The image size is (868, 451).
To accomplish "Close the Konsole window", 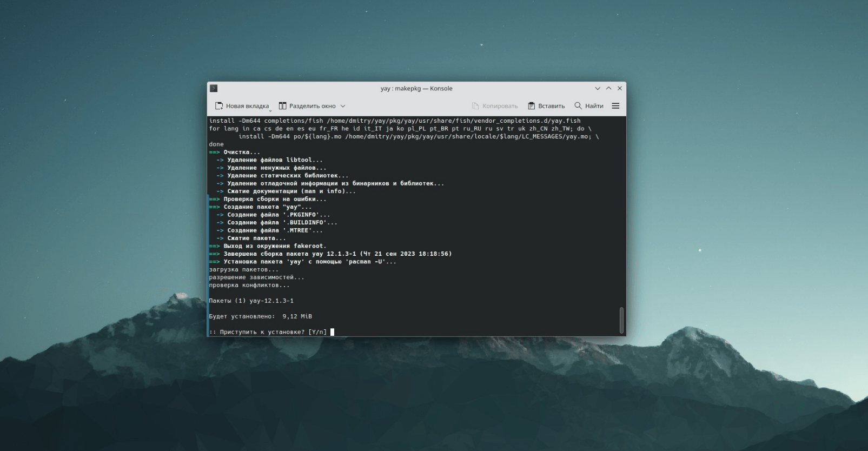I will coord(620,88).
